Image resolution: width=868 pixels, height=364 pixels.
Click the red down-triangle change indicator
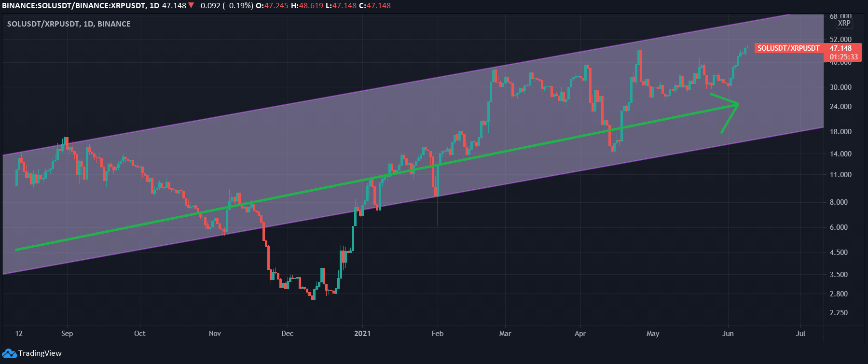point(191,6)
